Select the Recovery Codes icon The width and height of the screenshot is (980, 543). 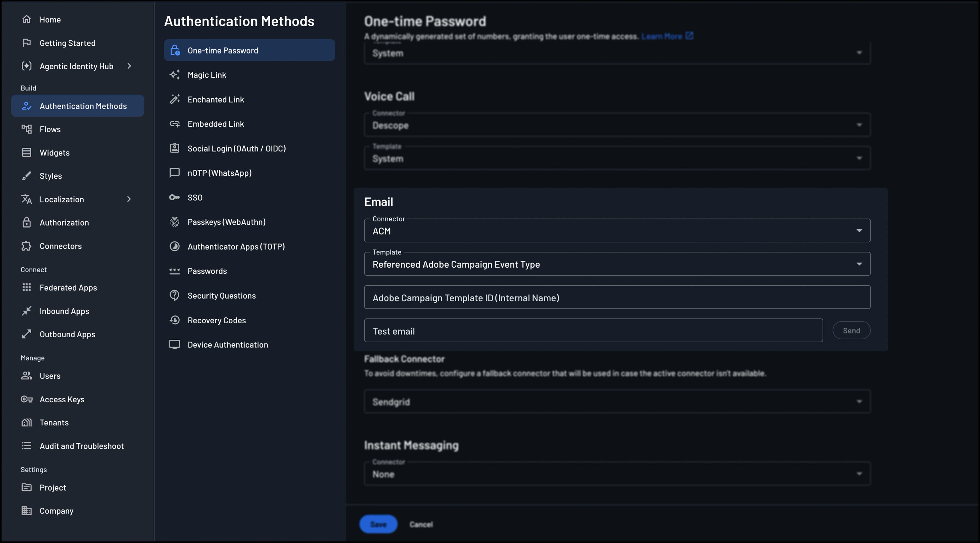pyautogui.click(x=175, y=320)
